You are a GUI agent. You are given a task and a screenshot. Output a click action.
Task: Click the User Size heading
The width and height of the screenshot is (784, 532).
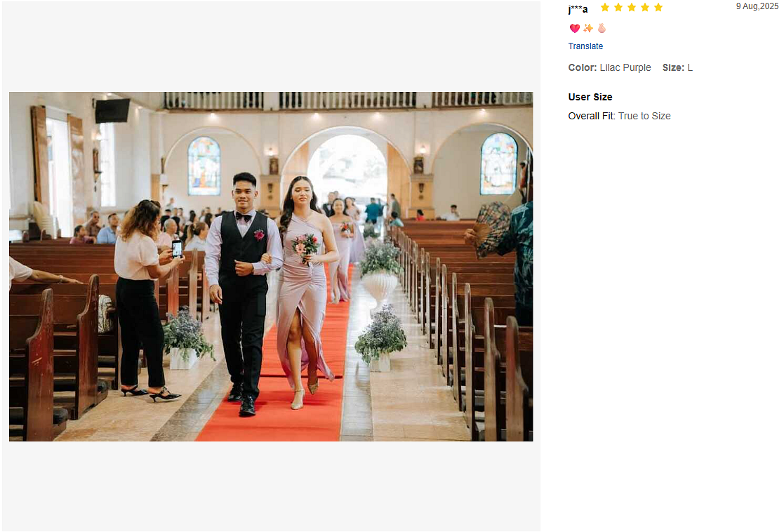tap(590, 97)
